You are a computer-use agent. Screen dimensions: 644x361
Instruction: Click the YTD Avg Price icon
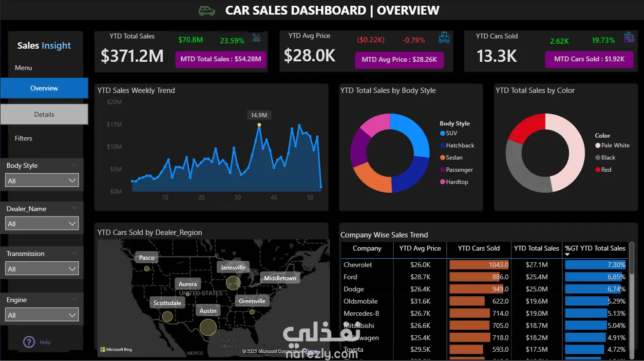(x=444, y=37)
